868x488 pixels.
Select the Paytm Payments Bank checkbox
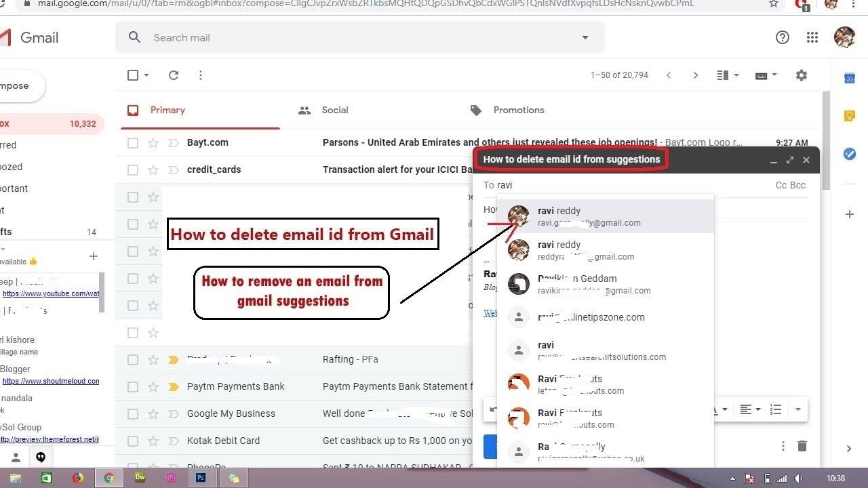click(x=133, y=387)
